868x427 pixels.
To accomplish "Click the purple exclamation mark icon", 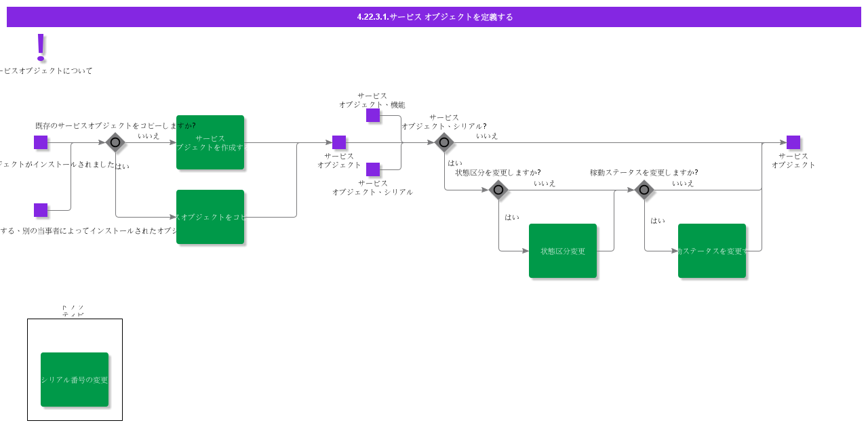I will 41,47.
